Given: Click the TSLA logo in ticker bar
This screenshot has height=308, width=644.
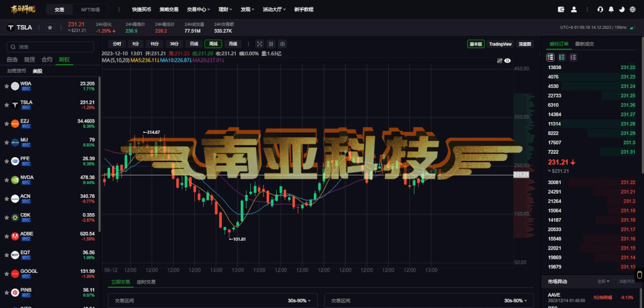Looking at the screenshot, I should pyautogui.click(x=11, y=28).
